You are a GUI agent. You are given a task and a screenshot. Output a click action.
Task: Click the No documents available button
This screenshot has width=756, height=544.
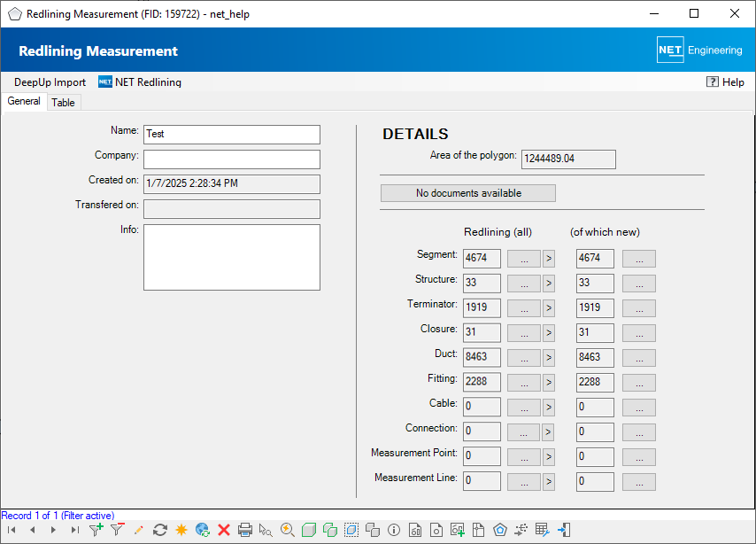pyautogui.click(x=468, y=193)
